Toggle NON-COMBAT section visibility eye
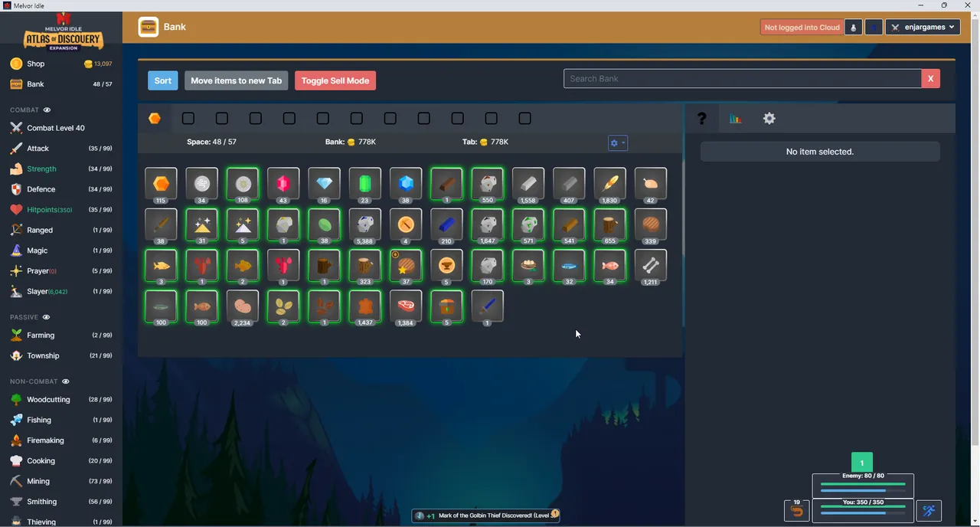 66,381
